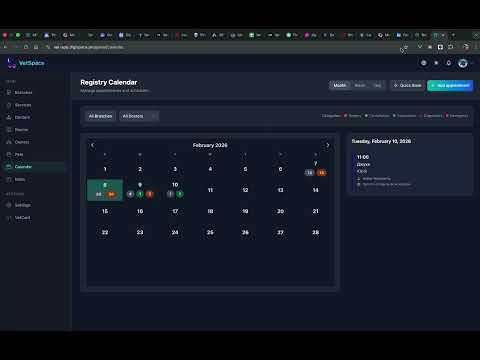Click gray badge on February 7
The image size is (480, 360).
pos(309,173)
